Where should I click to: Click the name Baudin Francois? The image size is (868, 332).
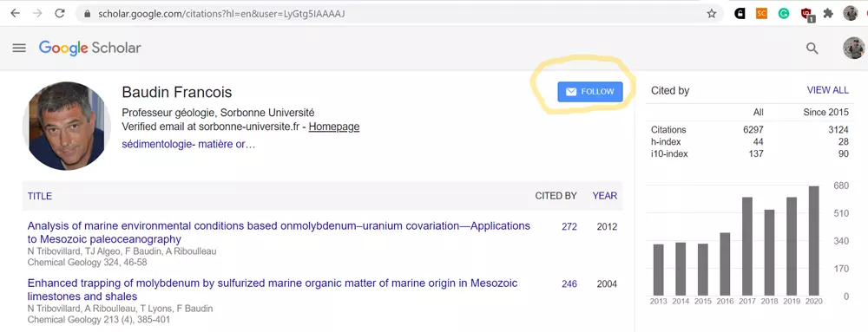click(176, 92)
